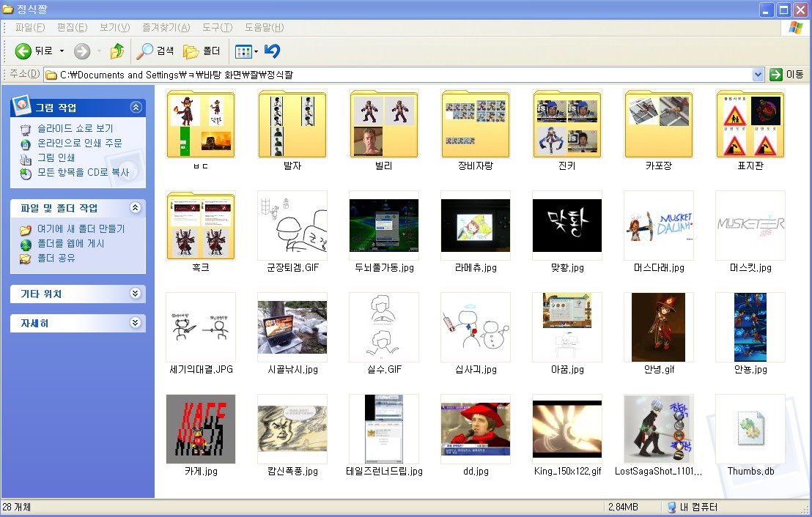Select the 시골낚시.jpg thumbnail
Image resolution: width=812 pixels, height=517 pixels.
(292, 327)
